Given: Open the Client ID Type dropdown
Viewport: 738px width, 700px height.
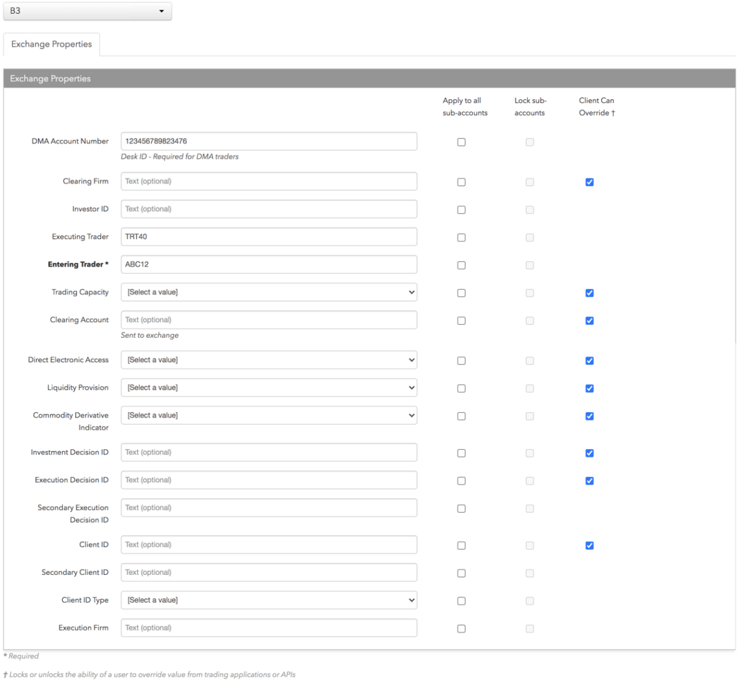Looking at the screenshot, I should click(x=268, y=600).
